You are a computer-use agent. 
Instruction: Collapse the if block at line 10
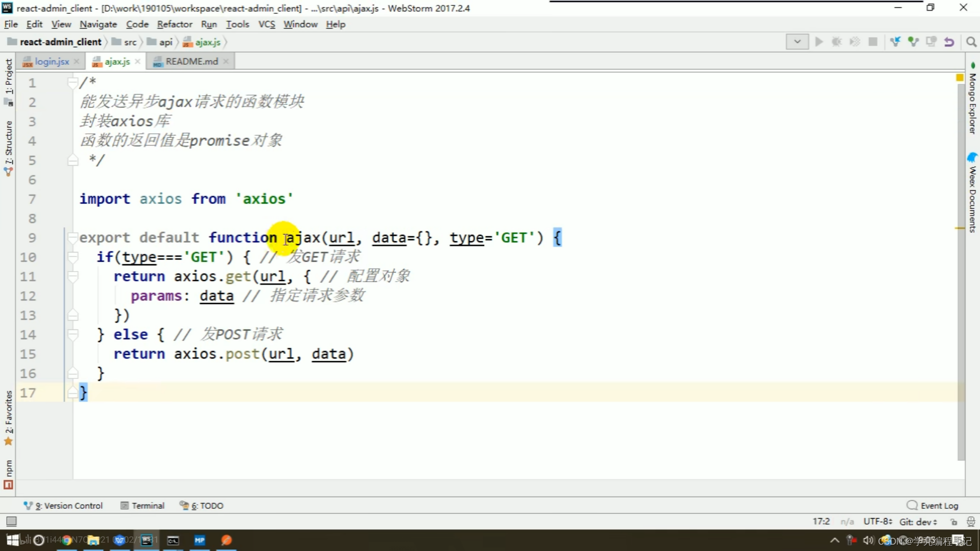(x=73, y=256)
